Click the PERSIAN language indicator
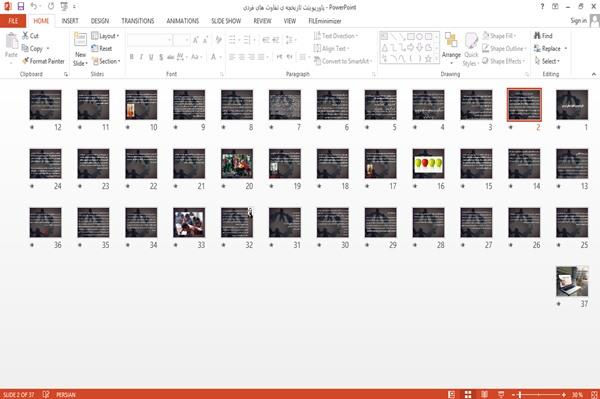This screenshot has width=600, height=399. [x=66, y=394]
